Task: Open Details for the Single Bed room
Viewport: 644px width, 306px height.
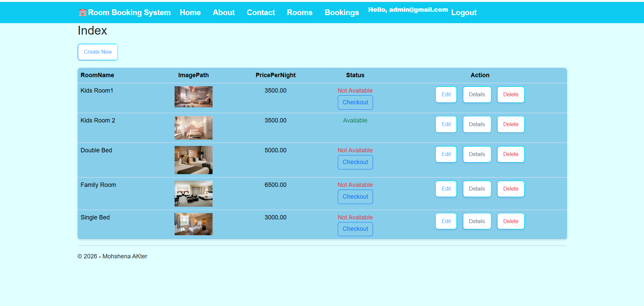Action: [477, 221]
